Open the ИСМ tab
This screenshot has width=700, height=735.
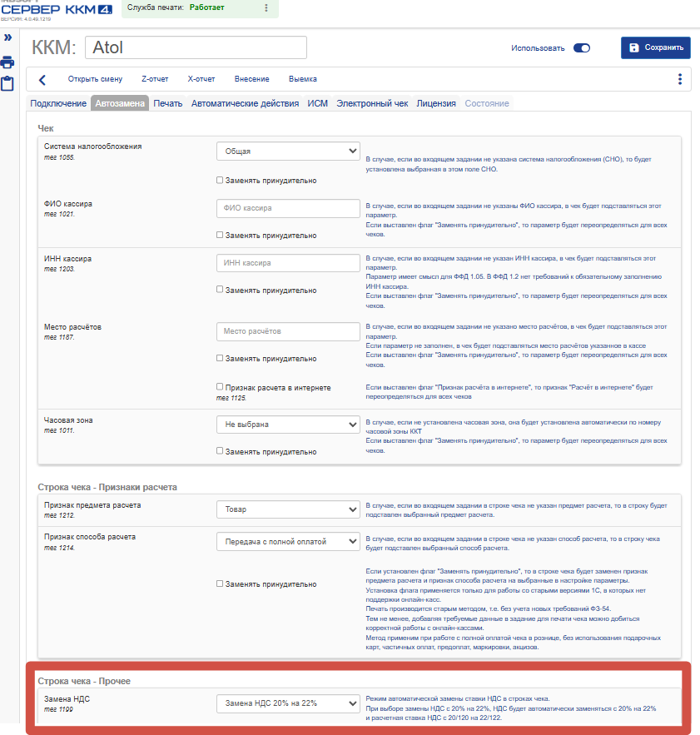tap(317, 103)
